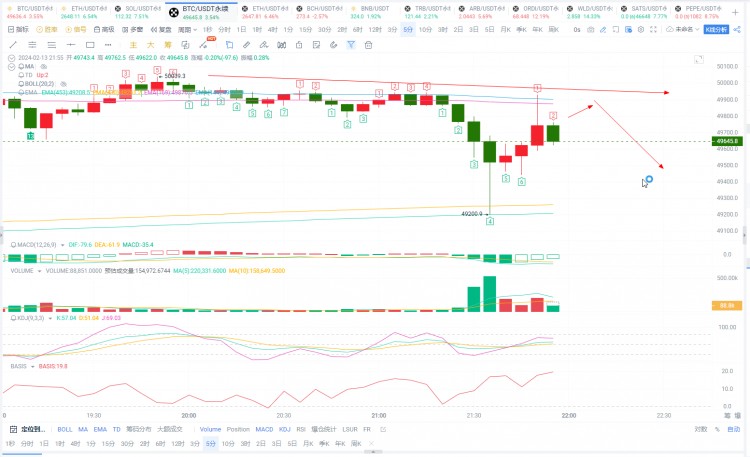Toggle the RSI indicator at bottom

[x=301, y=429]
